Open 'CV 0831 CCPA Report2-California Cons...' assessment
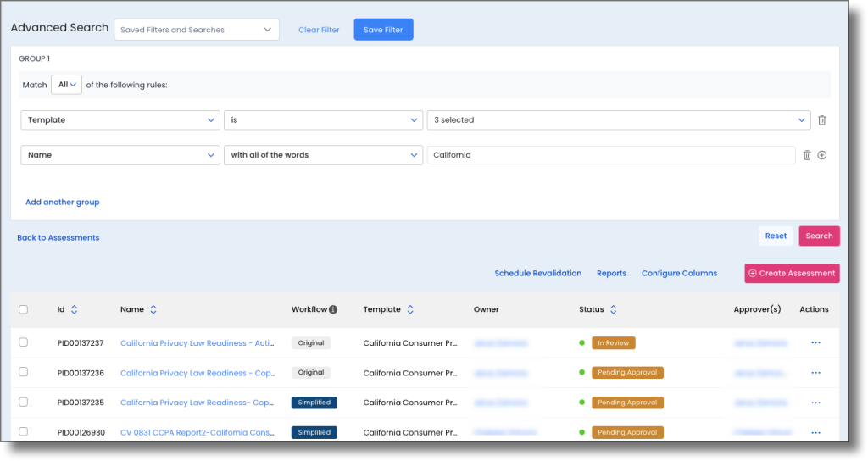This screenshot has width=868, height=461. 197,432
